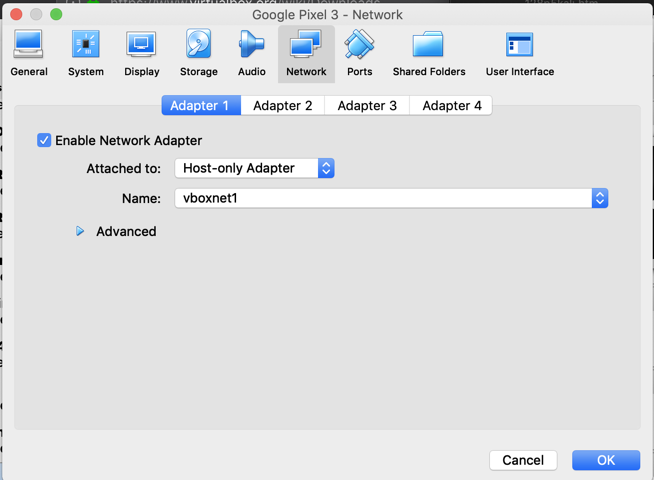Confirm settings with OK button

point(606,460)
